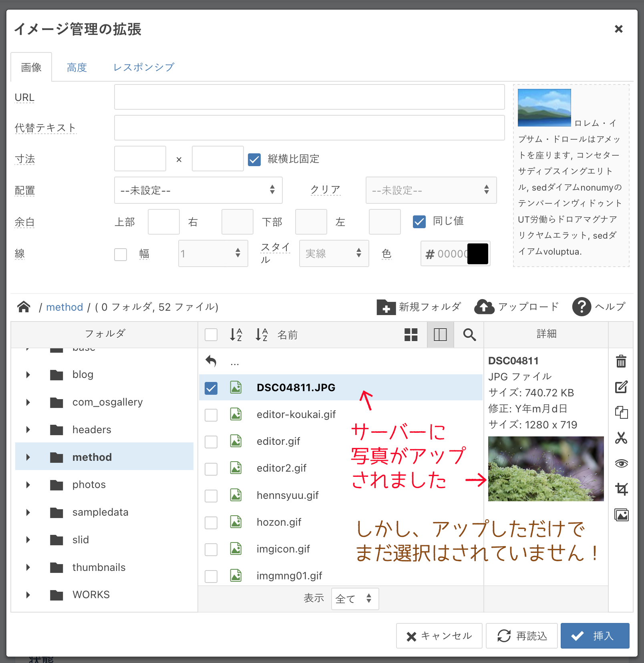Click into the URL input field
Screen dimensions: 644x663
pos(309,97)
